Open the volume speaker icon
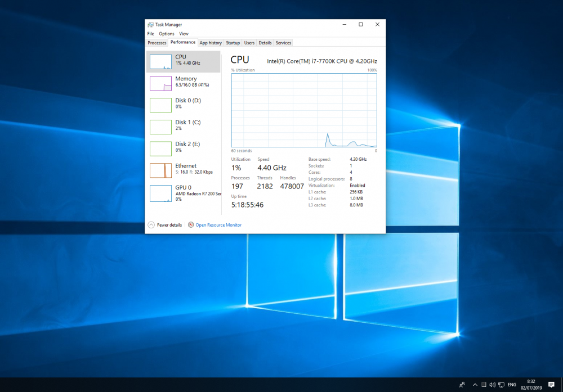563x392 pixels. [x=492, y=385]
